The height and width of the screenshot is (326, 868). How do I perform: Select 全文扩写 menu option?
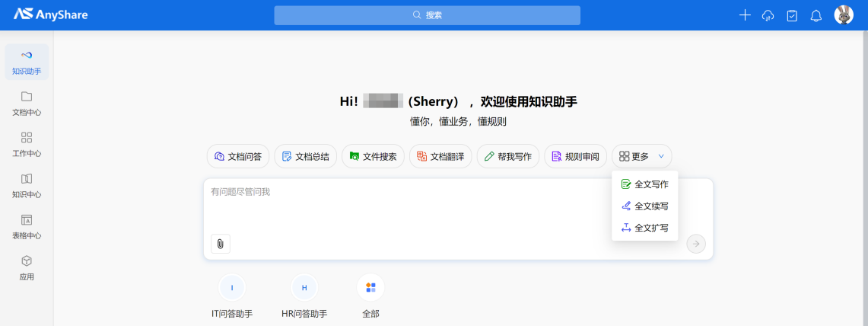[644, 228]
